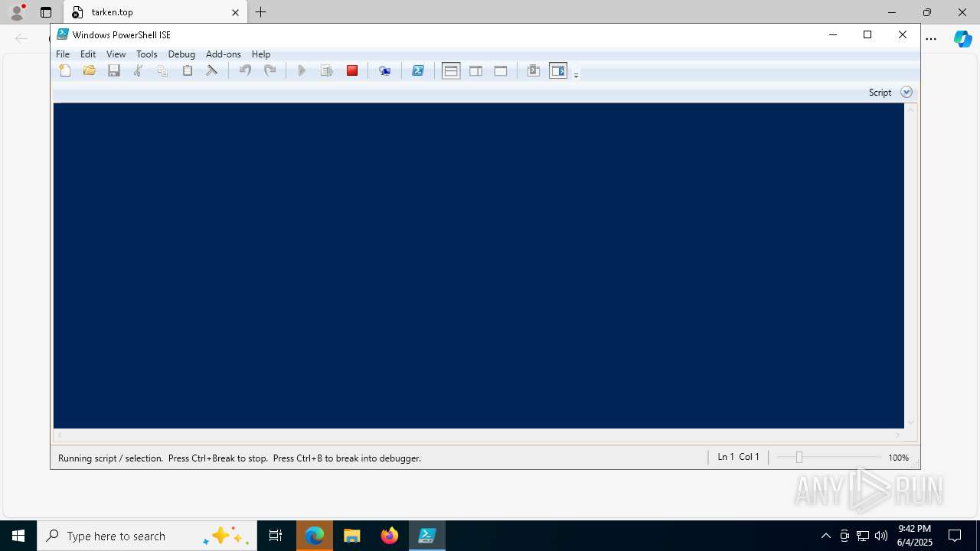The image size is (980, 551).
Task: Save script with the floppy disk icon
Action: [114, 70]
